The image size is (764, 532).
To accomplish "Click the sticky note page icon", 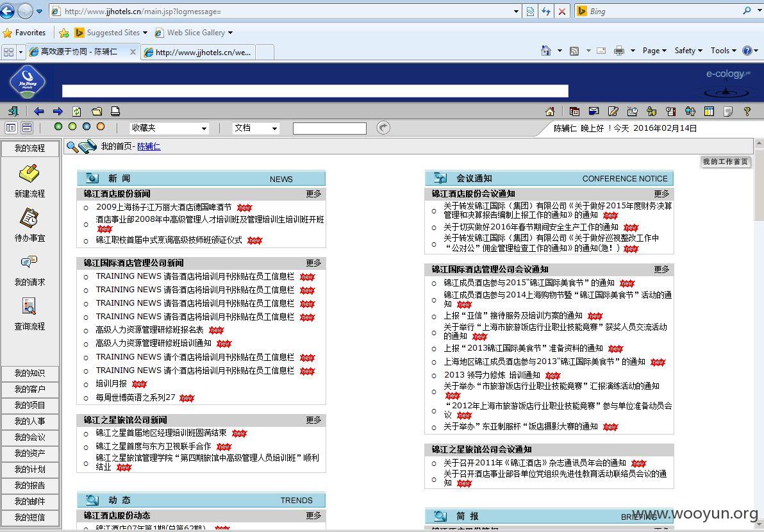I will (x=728, y=112).
